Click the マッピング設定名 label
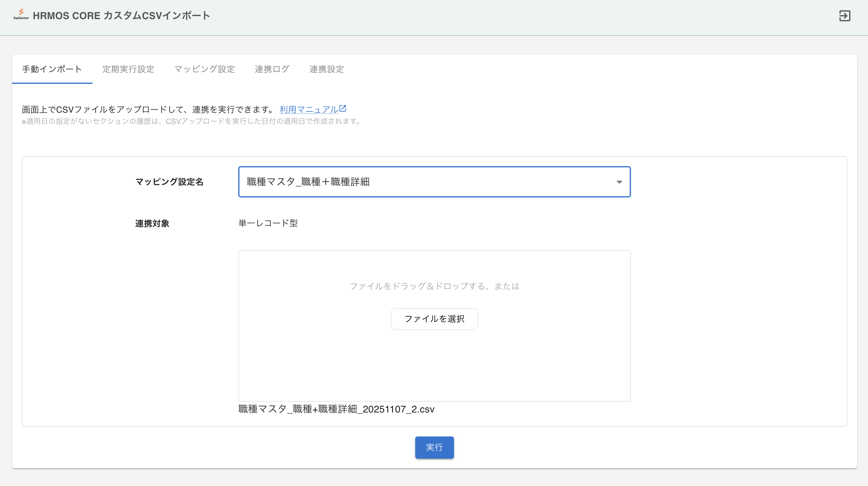Image resolution: width=868 pixels, height=486 pixels. 169,182
